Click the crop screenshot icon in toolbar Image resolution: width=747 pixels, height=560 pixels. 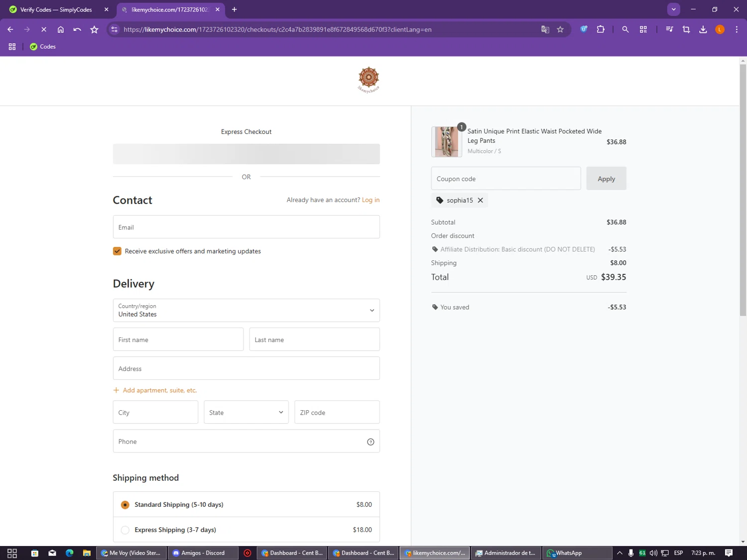pos(686,29)
